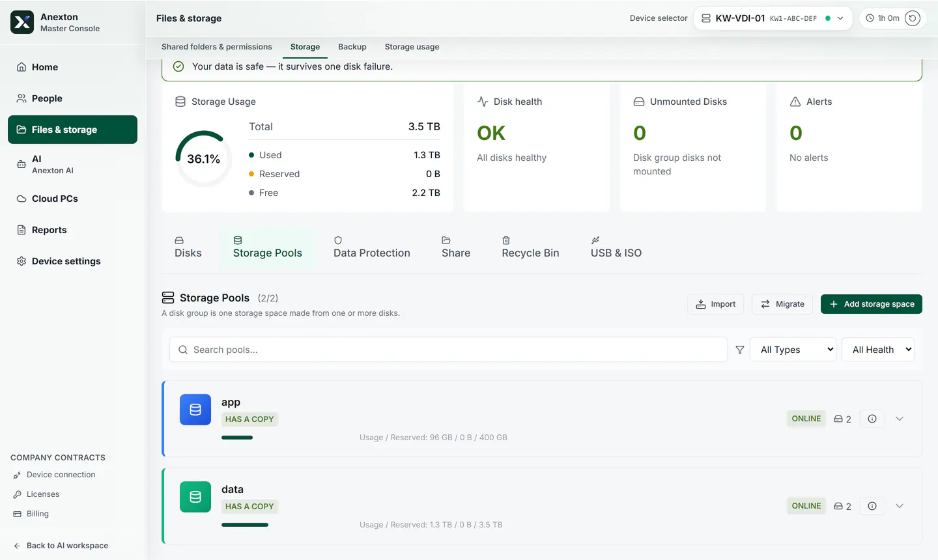Expand the data pool details chevron
938x560 pixels.
click(900, 506)
